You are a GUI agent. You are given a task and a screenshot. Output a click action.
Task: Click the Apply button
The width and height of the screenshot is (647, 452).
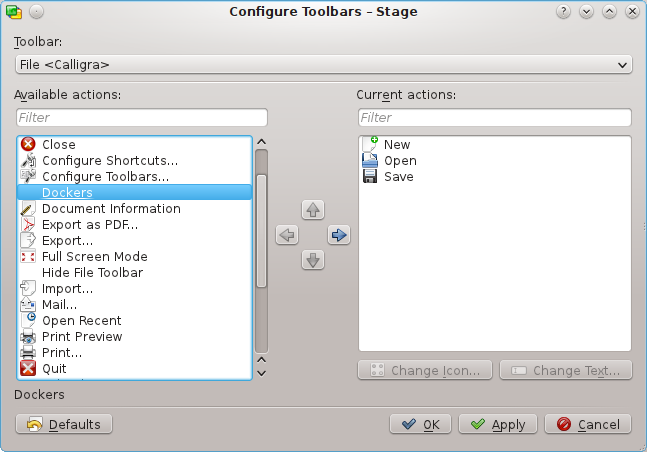coord(498,424)
